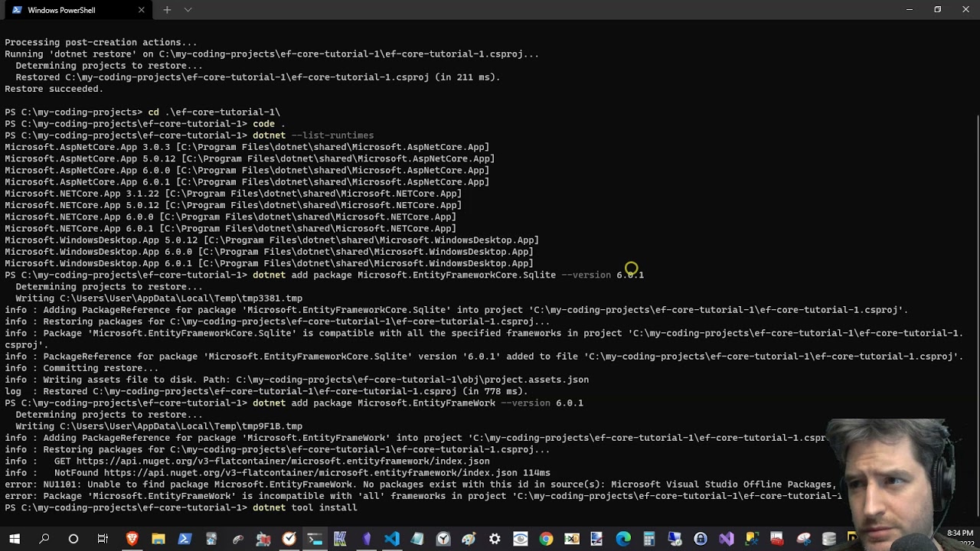Screen dimensions: 980x551
Task: Open the padlock app icon
Action: [701, 539]
